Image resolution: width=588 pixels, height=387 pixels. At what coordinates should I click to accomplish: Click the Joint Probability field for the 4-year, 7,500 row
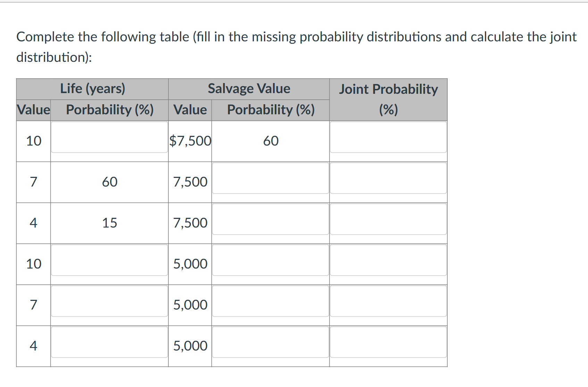(388, 219)
